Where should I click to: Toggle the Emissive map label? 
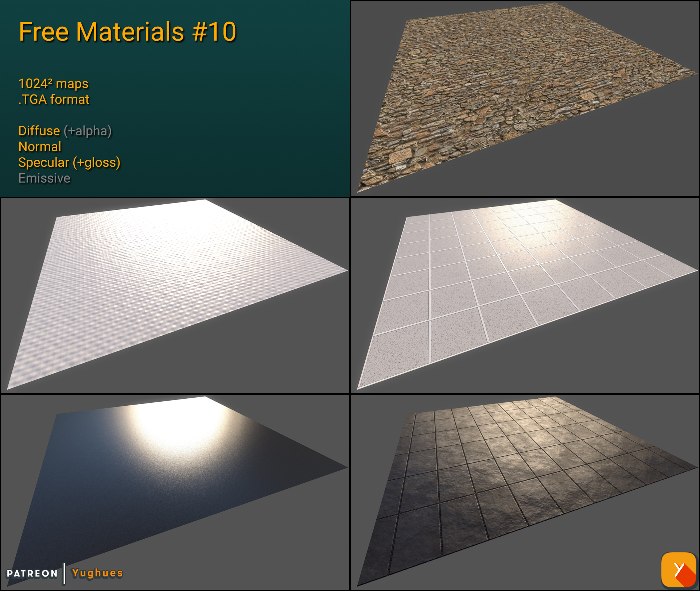coord(44,178)
